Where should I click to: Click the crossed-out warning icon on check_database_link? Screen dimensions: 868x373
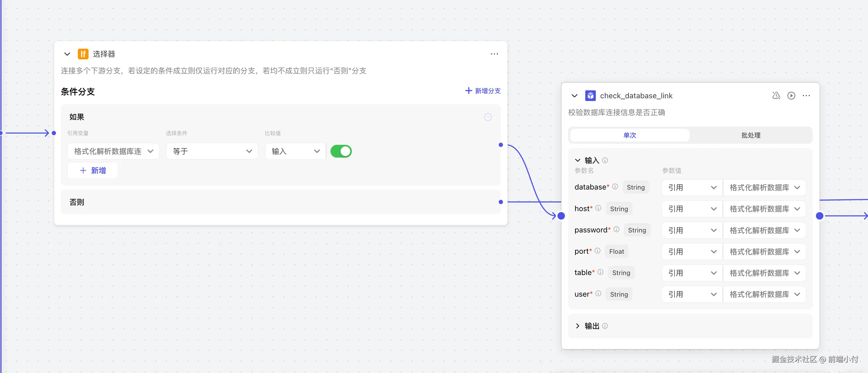(x=776, y=96)
